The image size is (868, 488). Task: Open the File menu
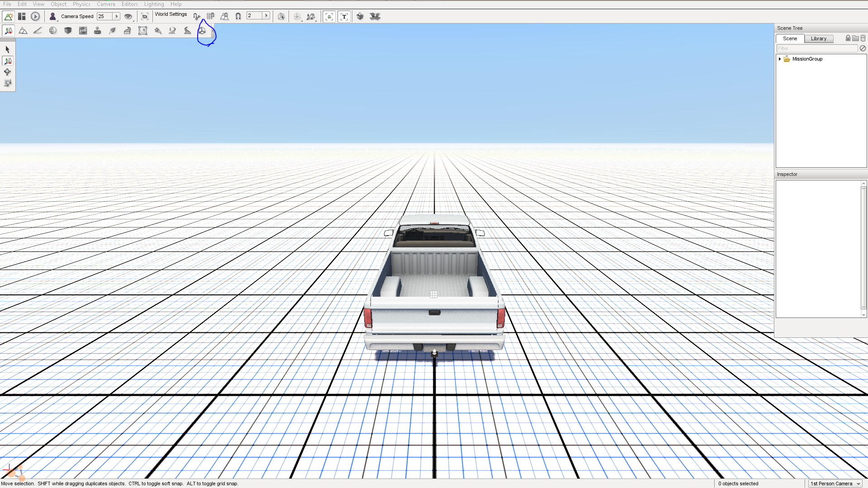pyautogui.click(x=7, y=4)
